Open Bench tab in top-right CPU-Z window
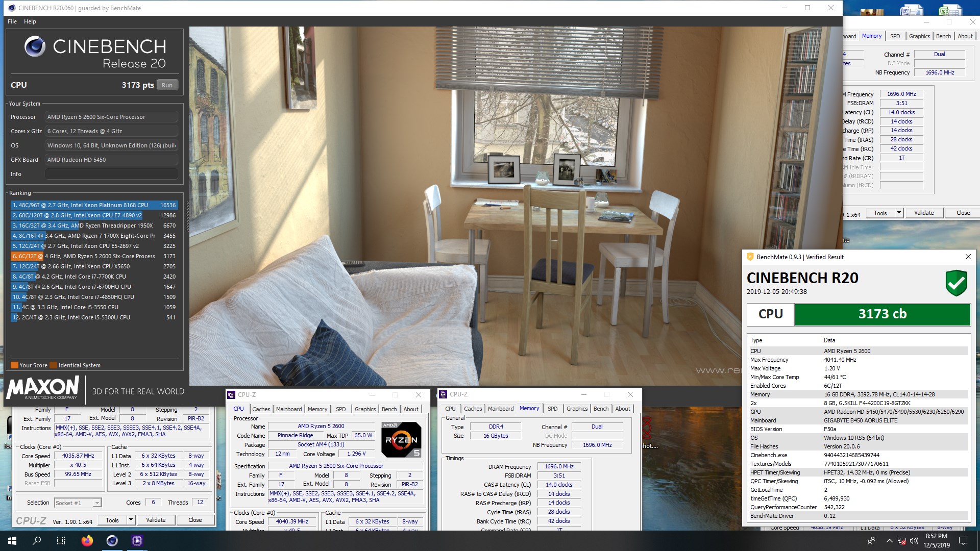 point(944,36)
